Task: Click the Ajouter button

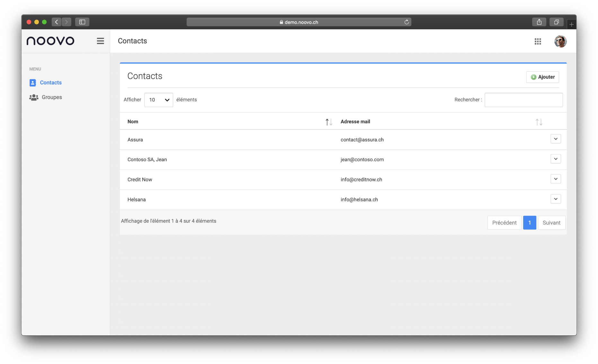Action: [542, 77]
